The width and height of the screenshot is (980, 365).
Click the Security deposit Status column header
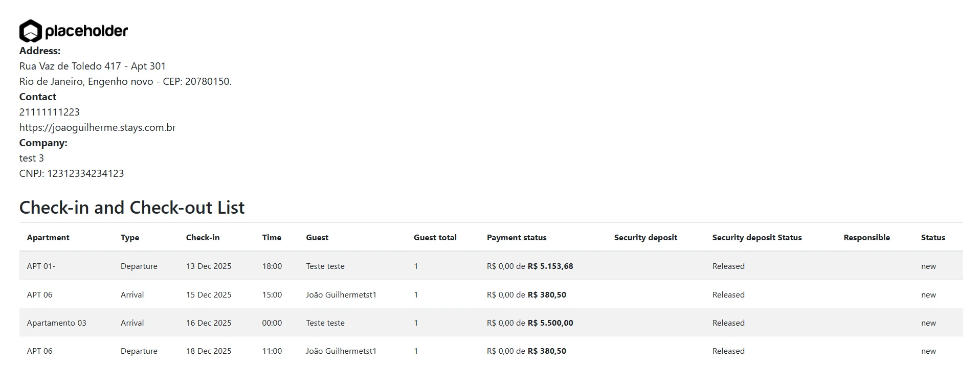(x=757, y=237)
